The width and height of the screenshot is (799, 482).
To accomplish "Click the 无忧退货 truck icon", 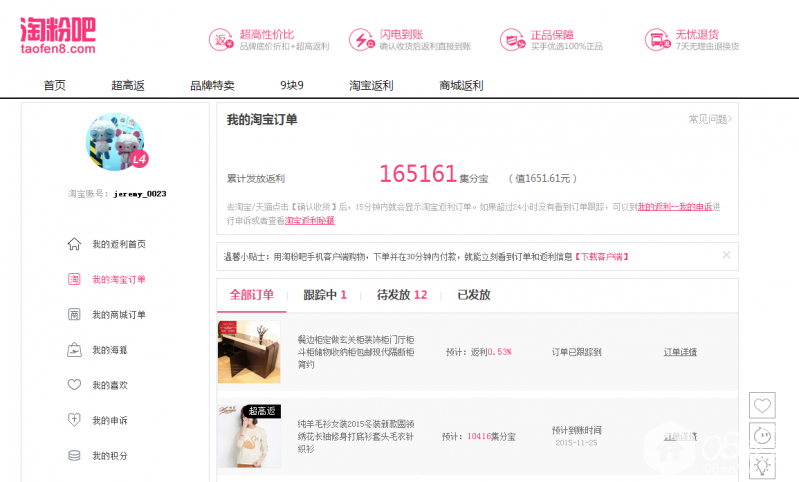I will click(x=657, y=40).
